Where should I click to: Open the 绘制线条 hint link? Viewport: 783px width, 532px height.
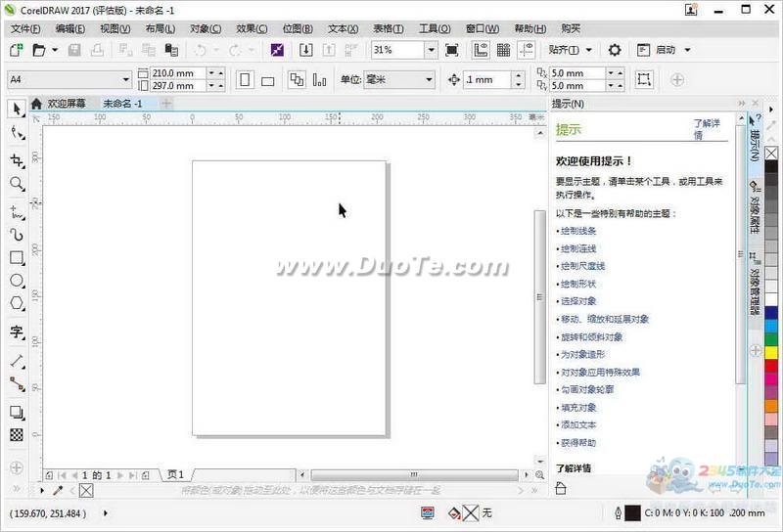578,231
